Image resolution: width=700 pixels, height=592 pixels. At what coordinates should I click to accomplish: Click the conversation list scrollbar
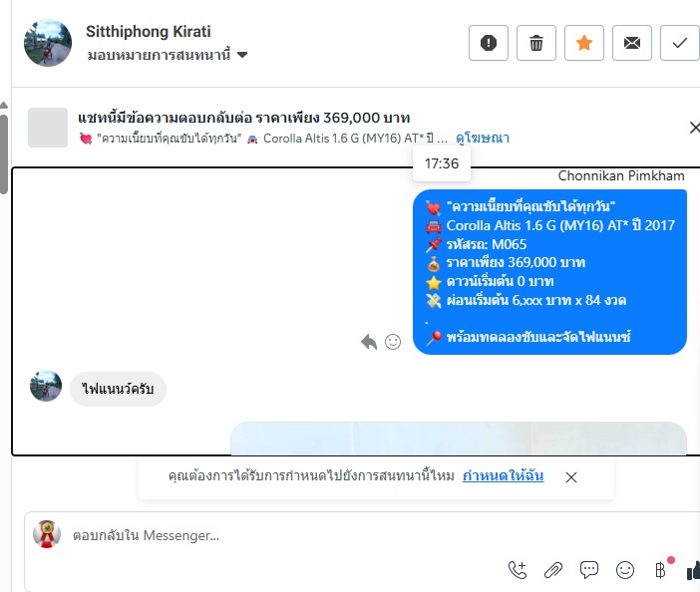4,154
